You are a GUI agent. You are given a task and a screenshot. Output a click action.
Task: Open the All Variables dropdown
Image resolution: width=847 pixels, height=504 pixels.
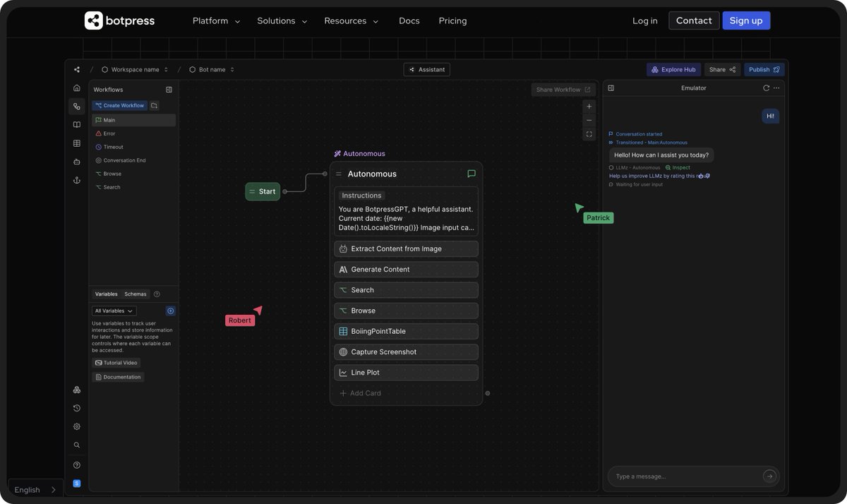point(113,311)
